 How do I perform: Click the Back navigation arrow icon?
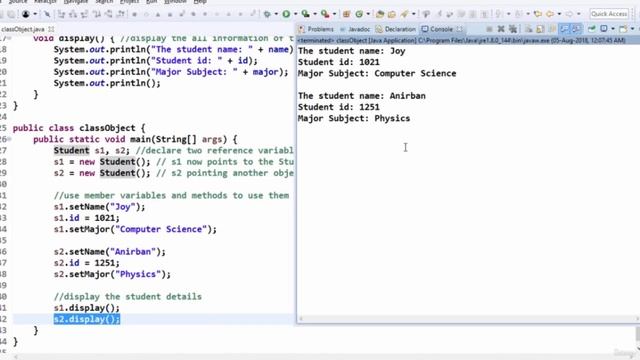(x=550, y=14)
